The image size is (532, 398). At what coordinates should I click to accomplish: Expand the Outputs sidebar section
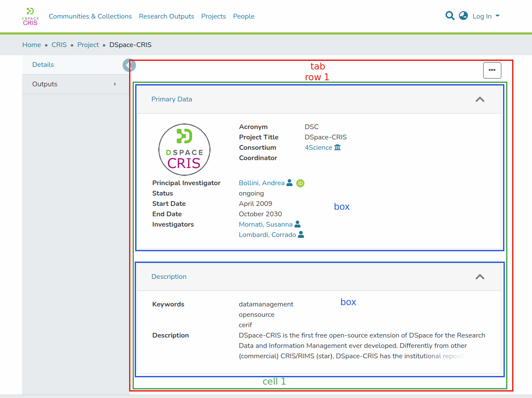76,84
